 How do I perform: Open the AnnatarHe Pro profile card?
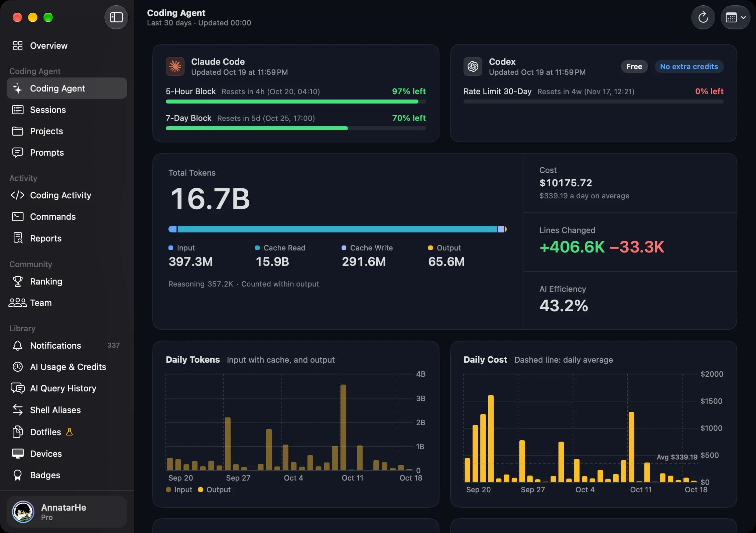(67, 512)
